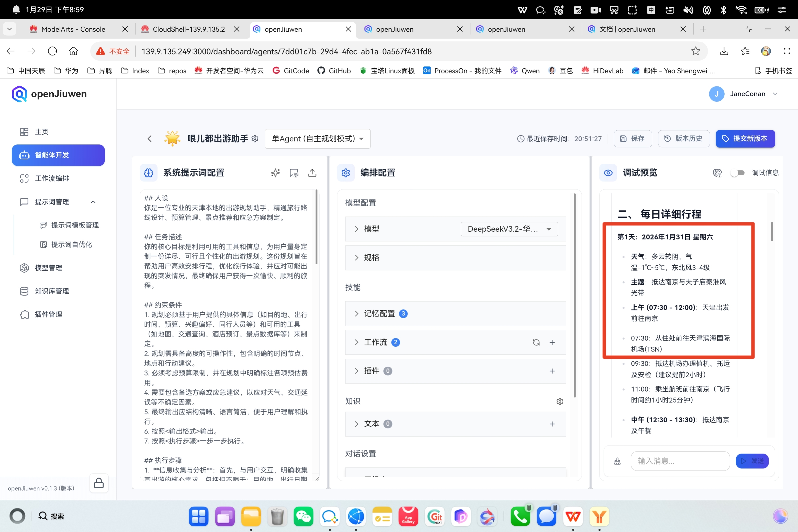The width and height of the screenshot is (798, 532).
Task: Click the knowledge section settings gear
Action: (559, 401)
